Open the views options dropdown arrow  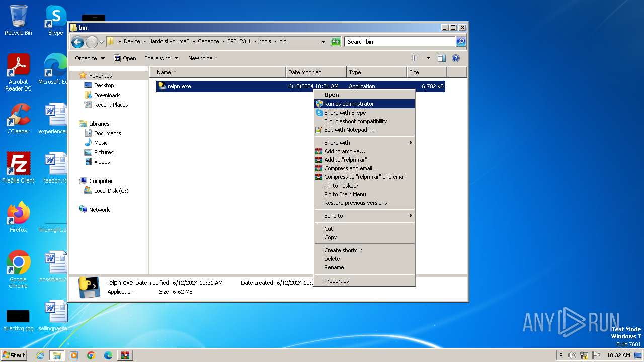pos(428,58)
